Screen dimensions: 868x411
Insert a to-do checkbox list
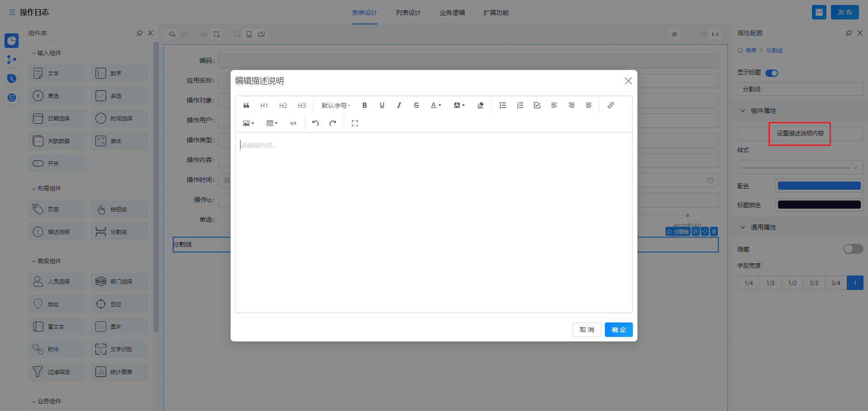tap(537, 105)
